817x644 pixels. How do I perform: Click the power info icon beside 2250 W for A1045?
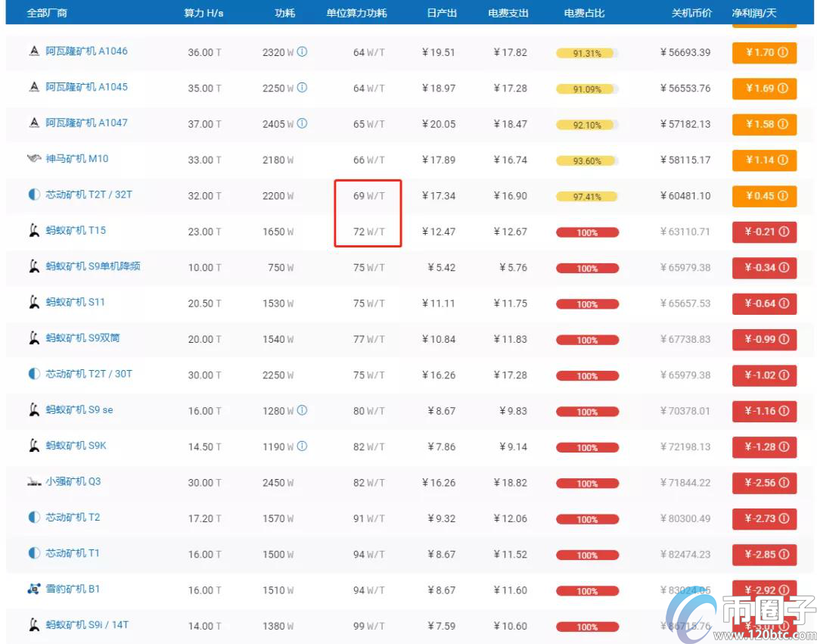pos(302,88)
